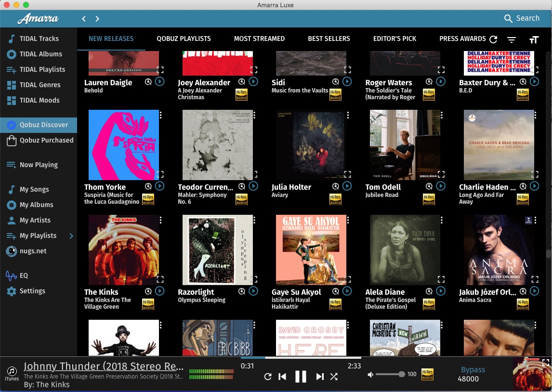Expand the My Playlists chevron
Image resolution: width=552 pixels, height=392 pixels.
pyautogui.click(x=71, y=236)
